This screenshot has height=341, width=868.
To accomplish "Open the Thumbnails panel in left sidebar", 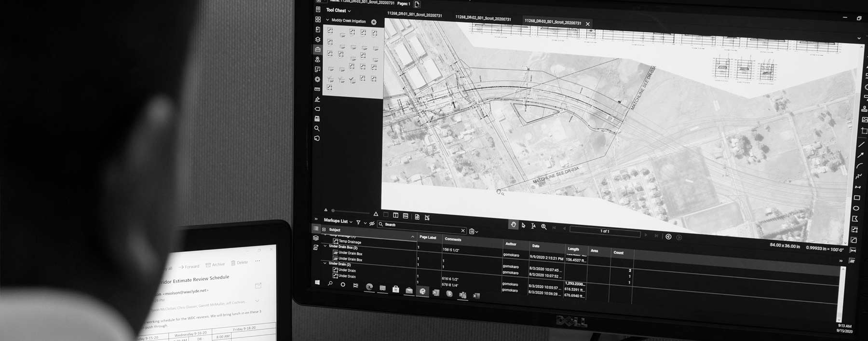I will 318,19.
